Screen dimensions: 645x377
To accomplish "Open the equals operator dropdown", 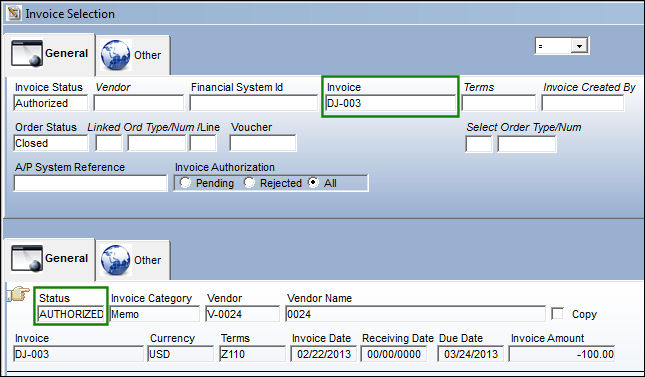I will coord(580,46).
